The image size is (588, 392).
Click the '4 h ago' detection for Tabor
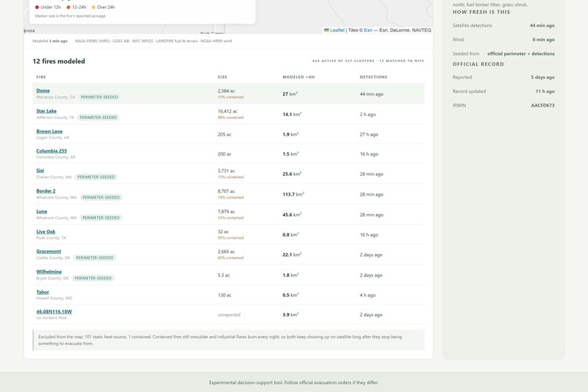coord(368,295)
